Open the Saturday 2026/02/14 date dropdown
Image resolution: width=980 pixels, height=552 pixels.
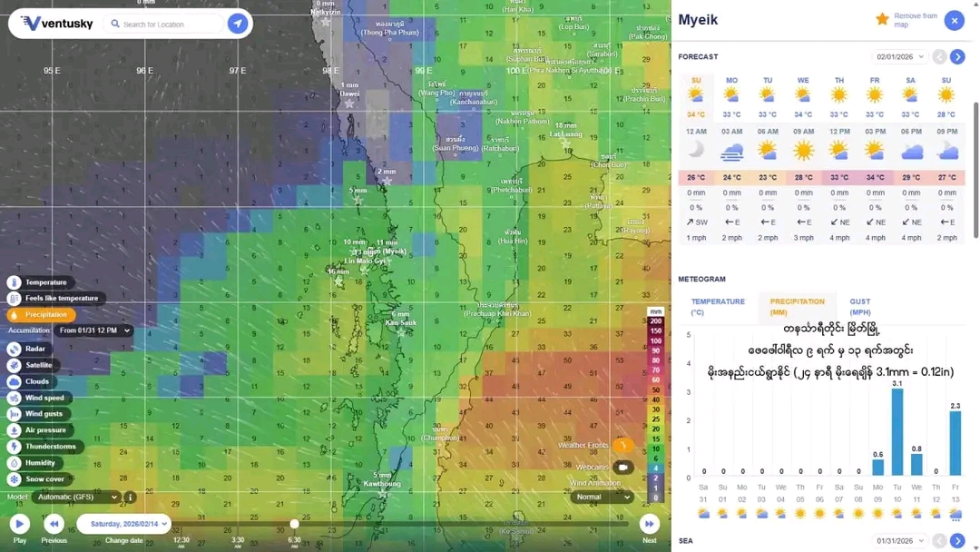click(x=123, y=524)
